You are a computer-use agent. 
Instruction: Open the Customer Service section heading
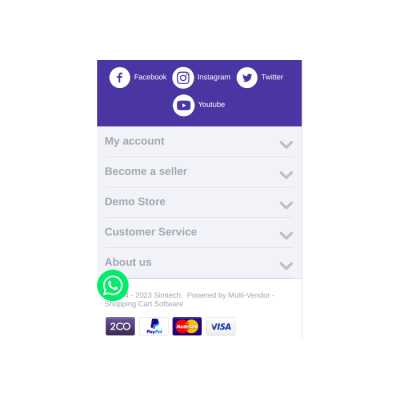151,232
